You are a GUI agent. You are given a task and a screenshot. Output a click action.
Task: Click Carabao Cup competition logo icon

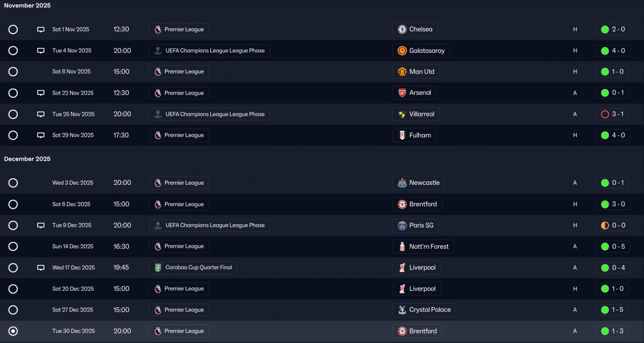[x=158, y=268]
